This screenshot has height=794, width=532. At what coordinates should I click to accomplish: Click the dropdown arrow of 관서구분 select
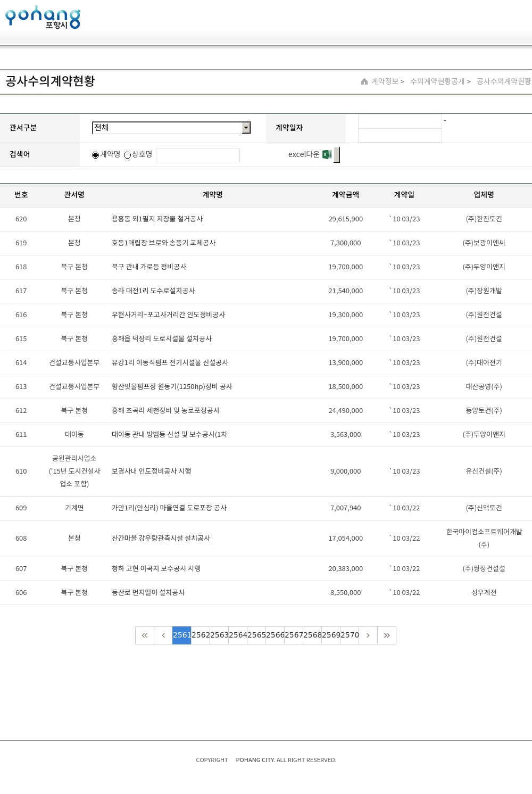tap(246, 128)
